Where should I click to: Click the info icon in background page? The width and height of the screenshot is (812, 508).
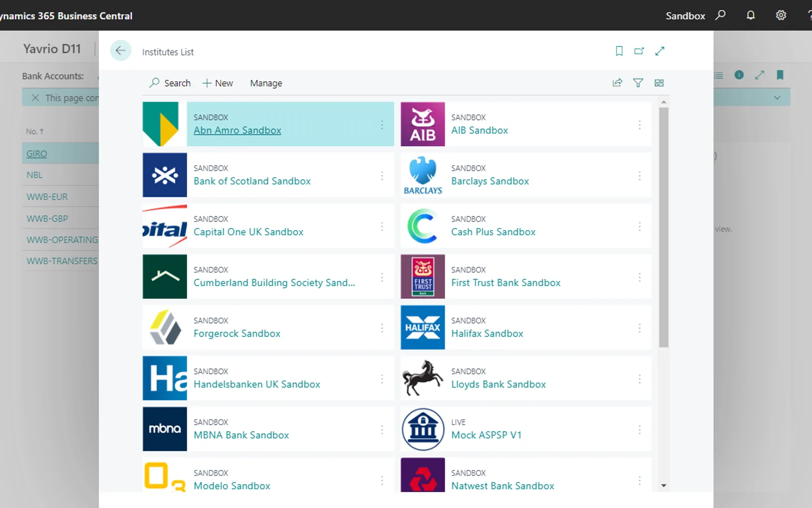(739, 75)
